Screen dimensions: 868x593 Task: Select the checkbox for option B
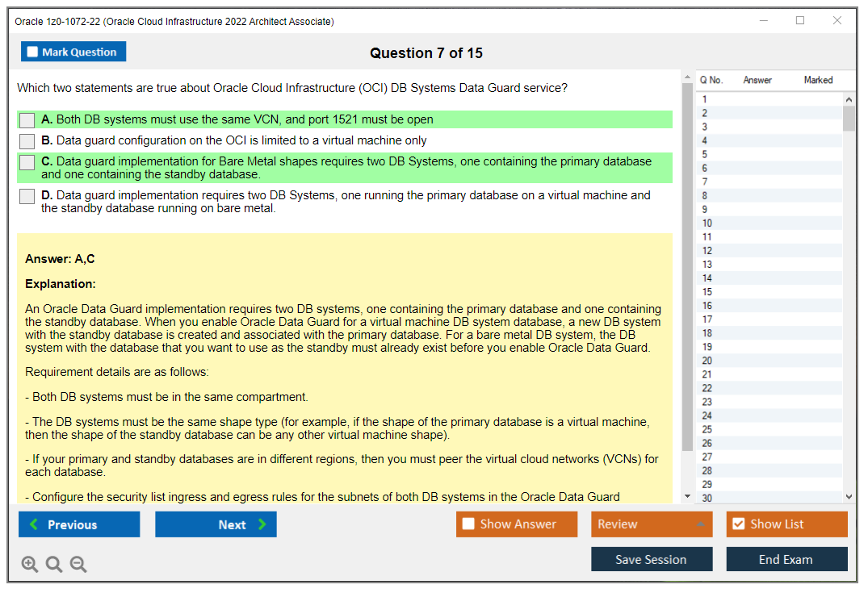pos(27,141)
